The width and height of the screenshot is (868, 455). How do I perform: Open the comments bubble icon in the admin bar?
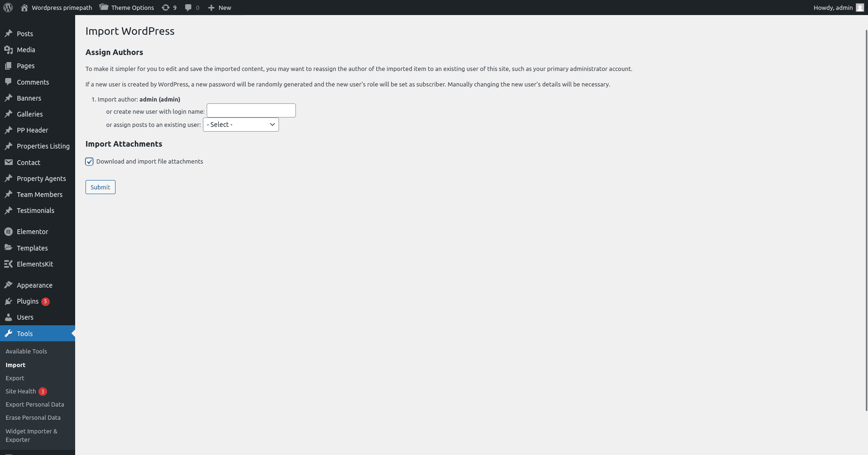coord(188,8)
